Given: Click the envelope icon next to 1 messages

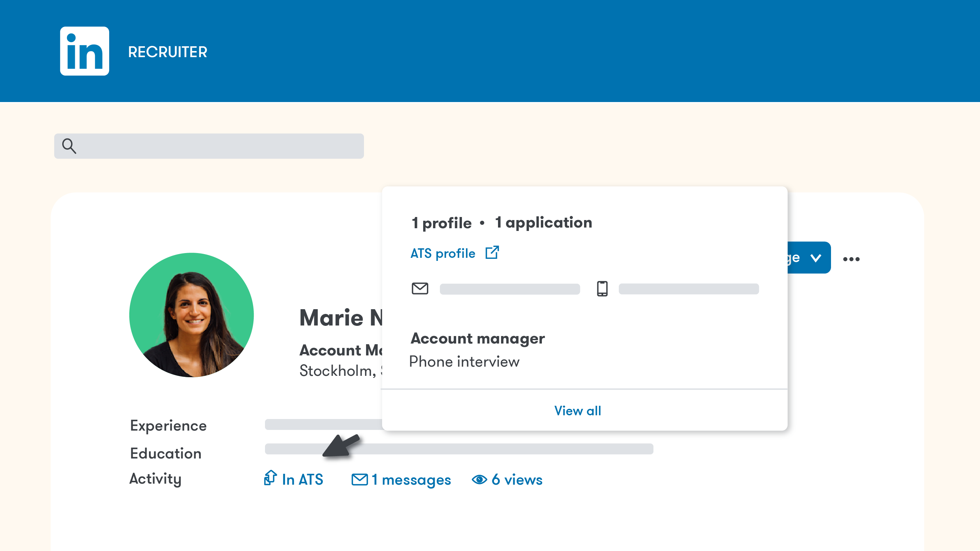Looking at the screenshot, I should click(359, 480).
